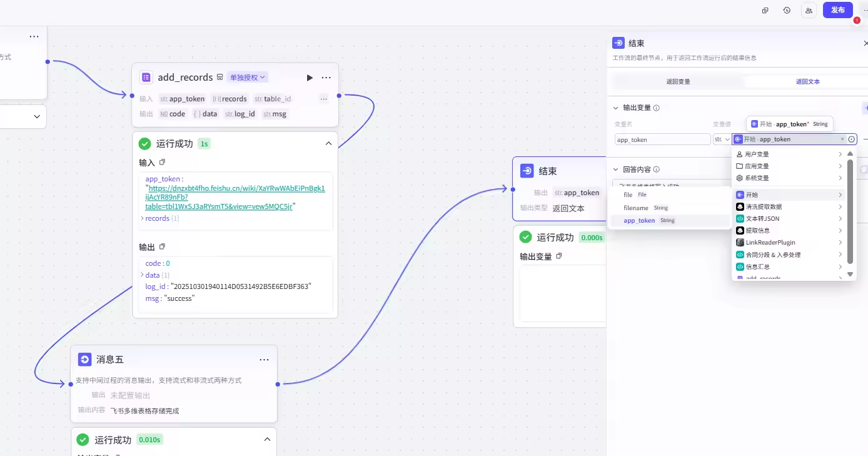Open 消息五 node three-dot menu
The height and width of the screenshot is (456, 868).
tap(264, 360)
